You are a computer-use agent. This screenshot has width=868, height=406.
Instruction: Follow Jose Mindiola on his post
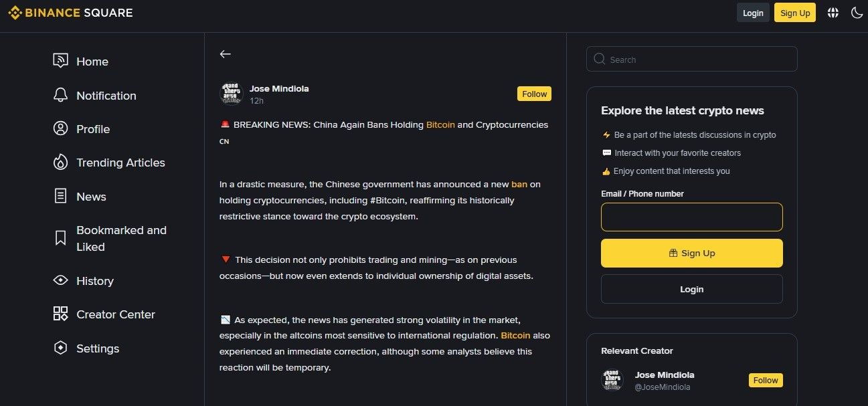[x=534, y=94]
